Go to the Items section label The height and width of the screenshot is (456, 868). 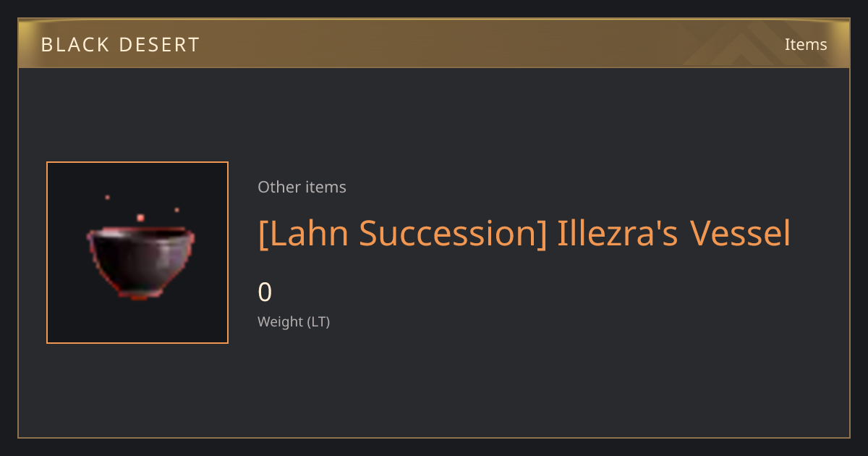[x=806, y=44]
